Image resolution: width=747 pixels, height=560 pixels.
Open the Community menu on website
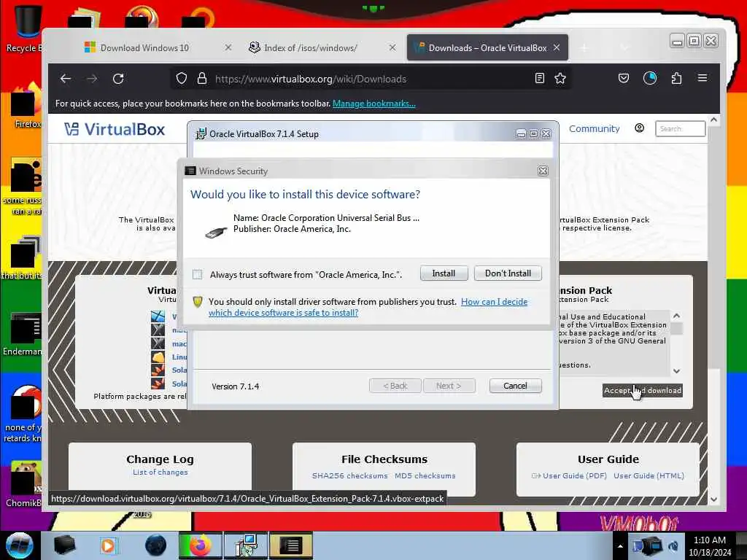594,128
